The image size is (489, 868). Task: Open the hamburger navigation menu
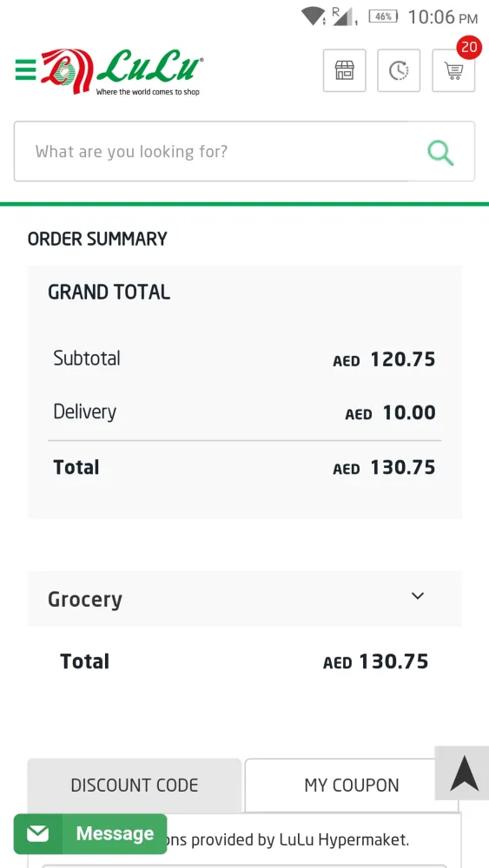point(25,69)
